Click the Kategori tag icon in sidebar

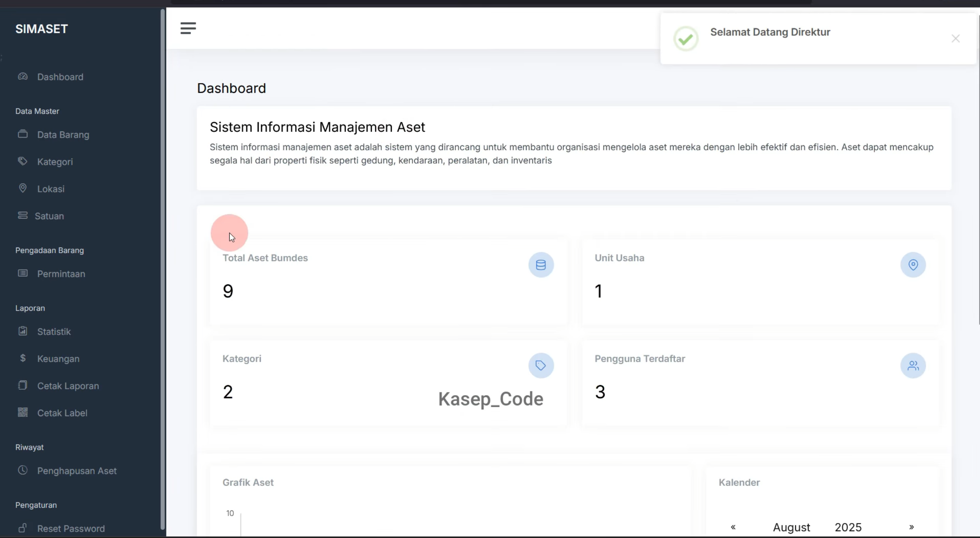click(x=23, y=161)
